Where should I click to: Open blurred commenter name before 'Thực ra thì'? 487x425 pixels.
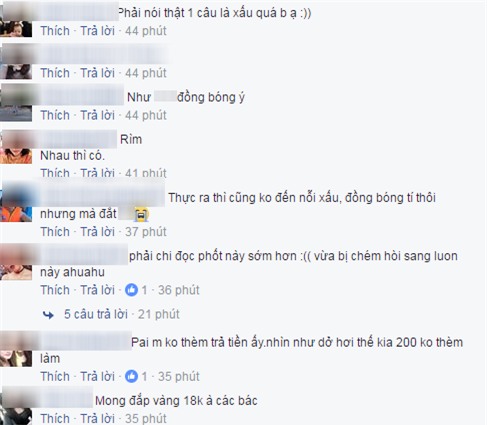point(102,197)
